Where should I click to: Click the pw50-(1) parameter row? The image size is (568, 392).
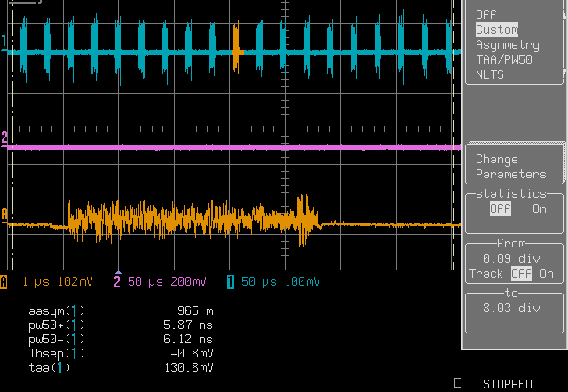tap(121, 339)
